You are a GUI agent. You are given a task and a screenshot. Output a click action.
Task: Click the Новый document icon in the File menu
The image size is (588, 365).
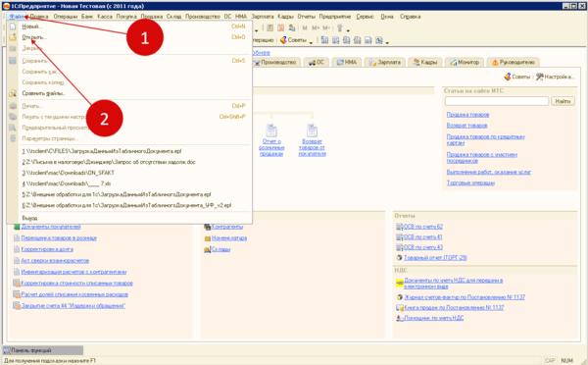click(13, 26)
